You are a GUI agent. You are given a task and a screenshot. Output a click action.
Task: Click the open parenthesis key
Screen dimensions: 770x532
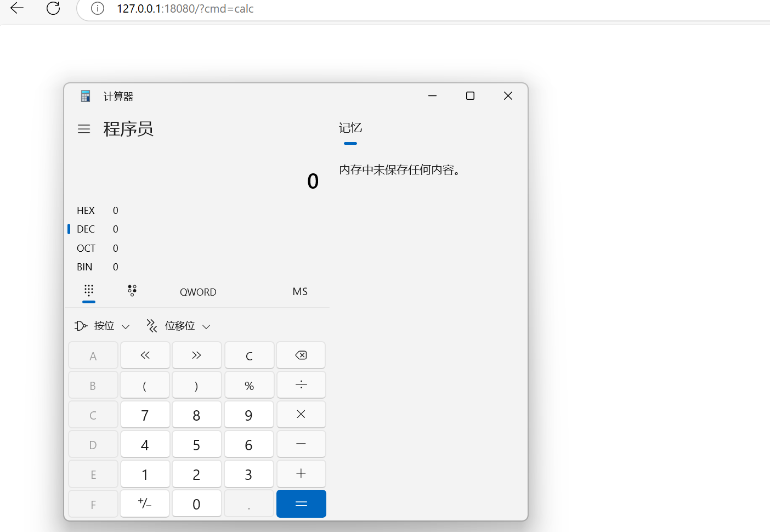[x=145, y=385]
